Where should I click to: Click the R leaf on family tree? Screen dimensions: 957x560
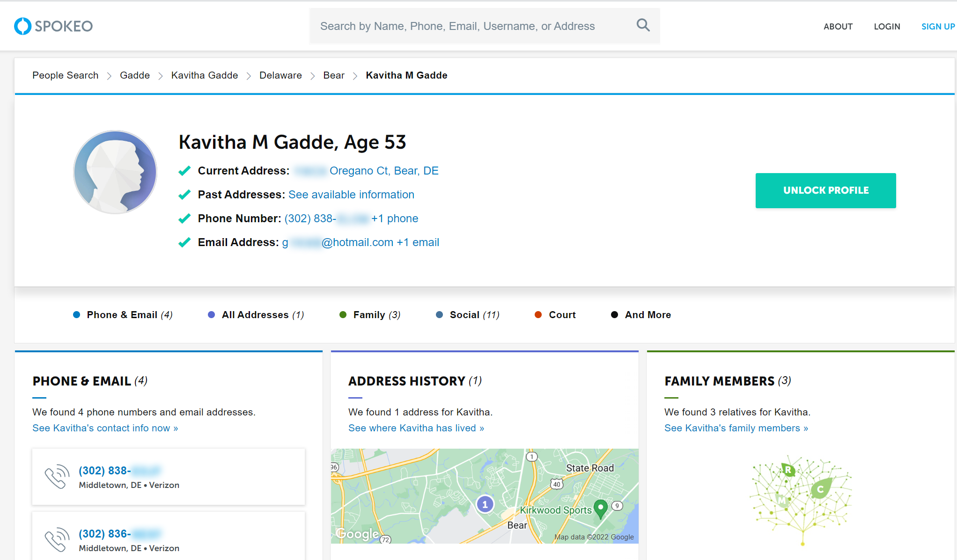click(788, 470)
